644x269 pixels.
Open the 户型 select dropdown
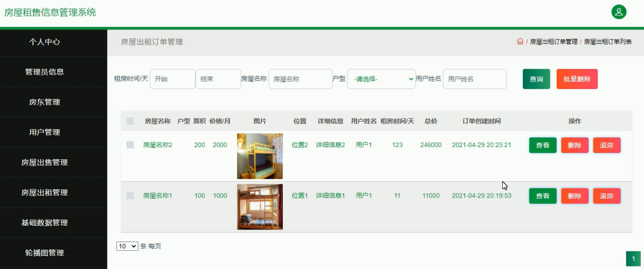click(x=382, y=79)
